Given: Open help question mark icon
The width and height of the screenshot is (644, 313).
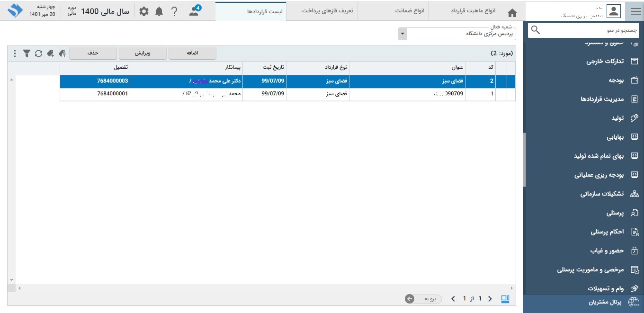Looking at the screenshot, I should (x=174, y=11).
